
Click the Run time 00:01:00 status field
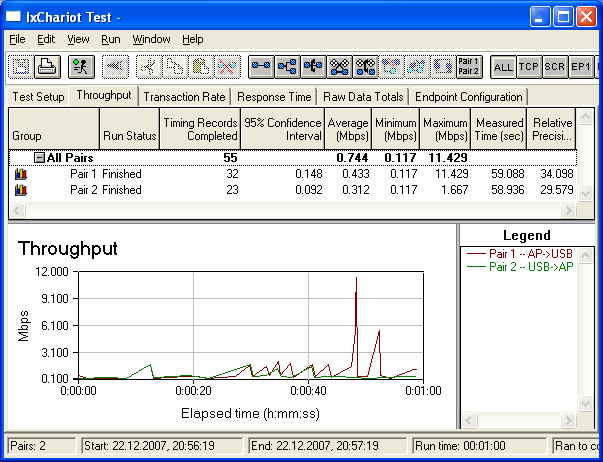click(x=479, y=446)
